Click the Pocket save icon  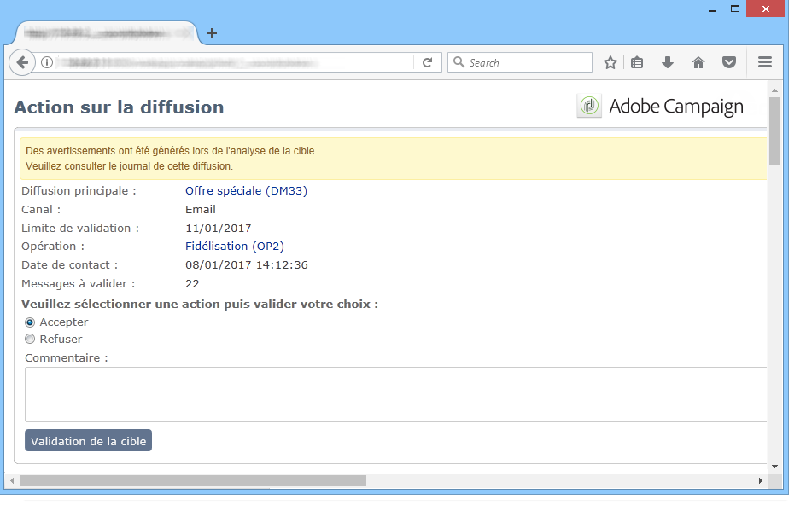(x=729, y=62)
